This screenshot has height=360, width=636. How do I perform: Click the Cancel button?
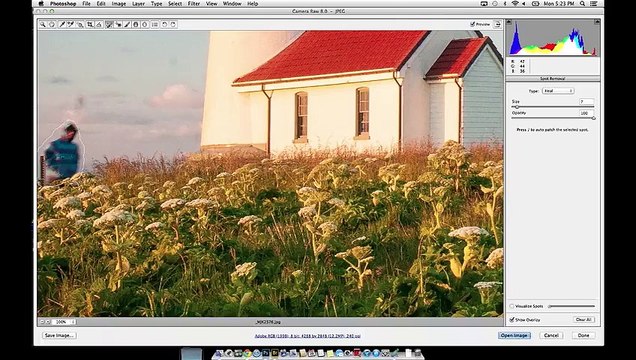point(551,335)
